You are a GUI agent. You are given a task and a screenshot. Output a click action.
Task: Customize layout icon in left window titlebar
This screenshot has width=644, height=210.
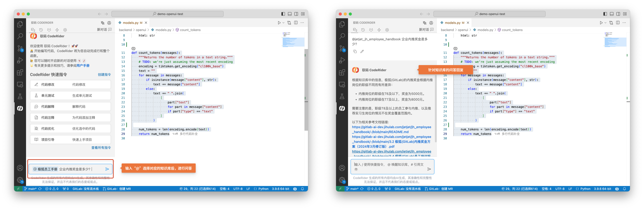pyautogui.click(x=303, y=14)
